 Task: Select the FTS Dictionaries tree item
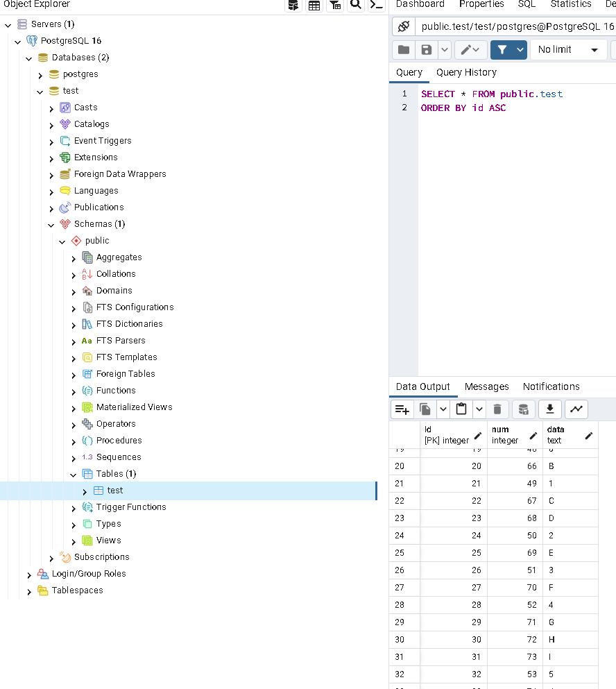click(129, 324)
